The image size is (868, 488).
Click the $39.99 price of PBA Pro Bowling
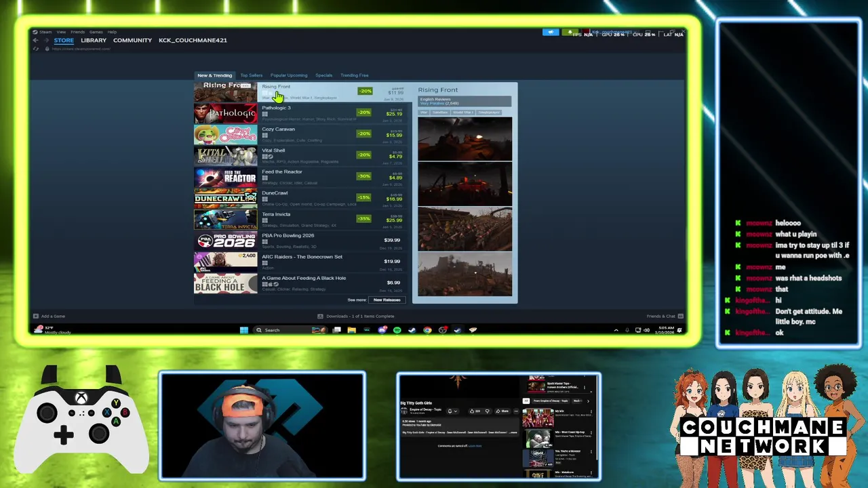click(392, 240)
